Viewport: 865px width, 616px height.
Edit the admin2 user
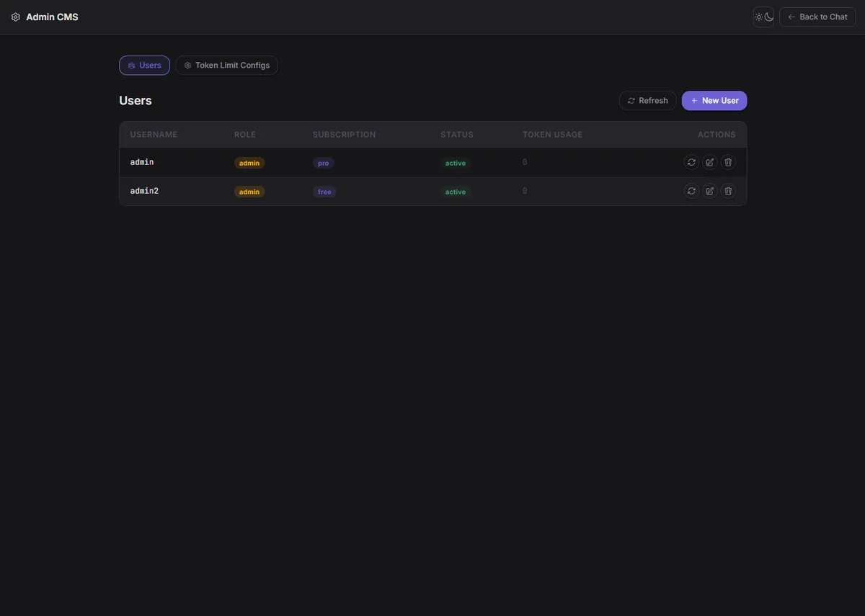point(710,191)
